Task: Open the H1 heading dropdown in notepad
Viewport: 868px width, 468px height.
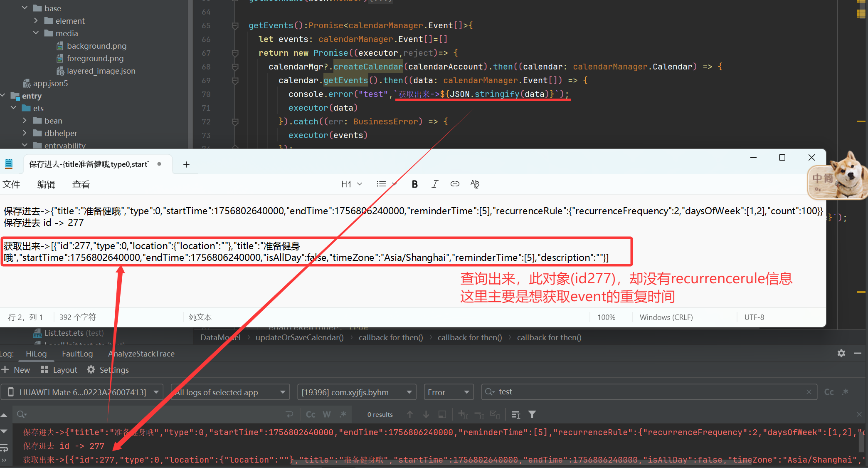Action: pos(352,184)
